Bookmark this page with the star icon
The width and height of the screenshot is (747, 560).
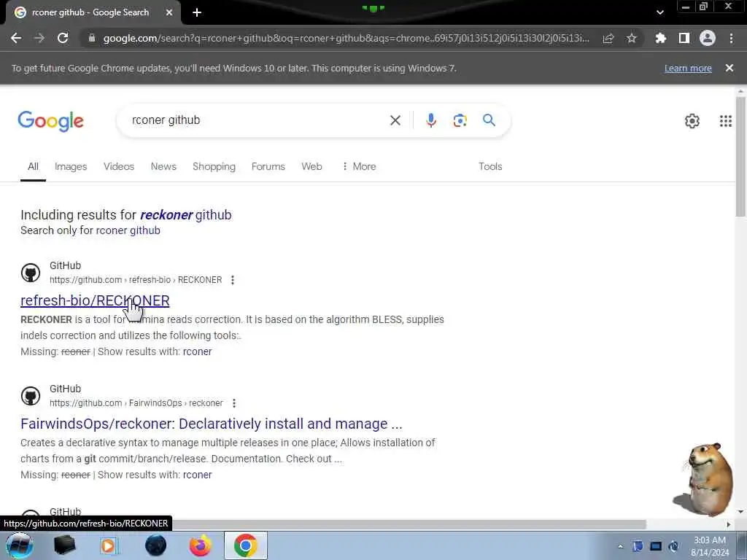coord(631,38)
